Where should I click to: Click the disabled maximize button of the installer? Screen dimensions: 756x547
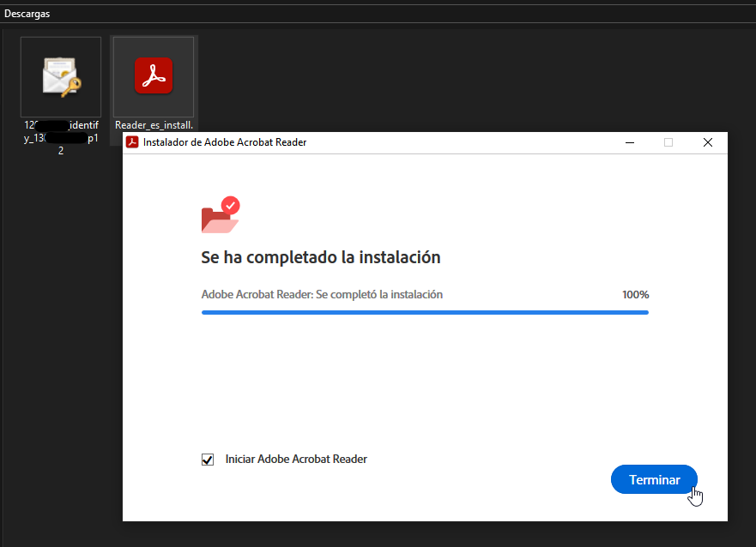(x=668, y=142)
